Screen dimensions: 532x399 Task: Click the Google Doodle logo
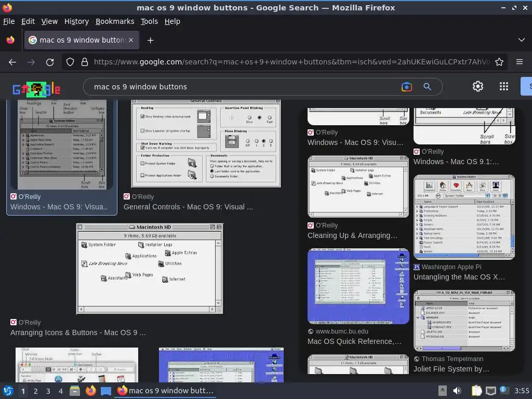click(x=36, y=89)
